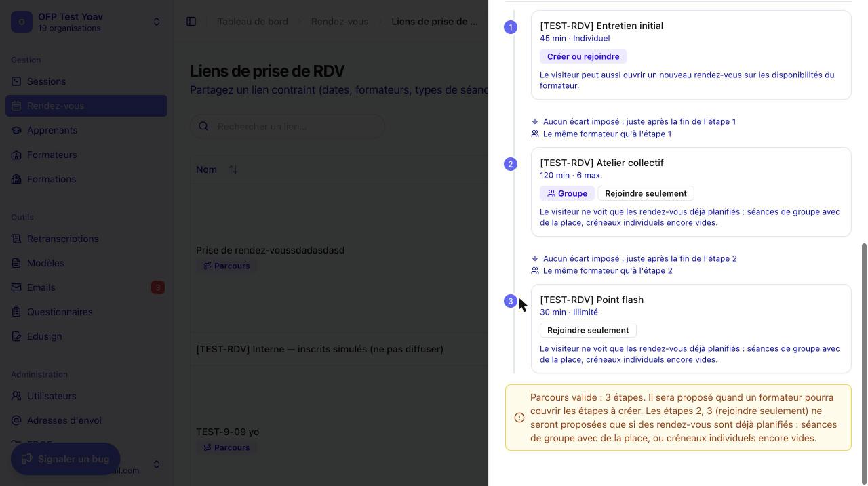This screenshot has width=868, height=486.
Task: Go to Tableau de bord breadcrumb
Action: 252,22
